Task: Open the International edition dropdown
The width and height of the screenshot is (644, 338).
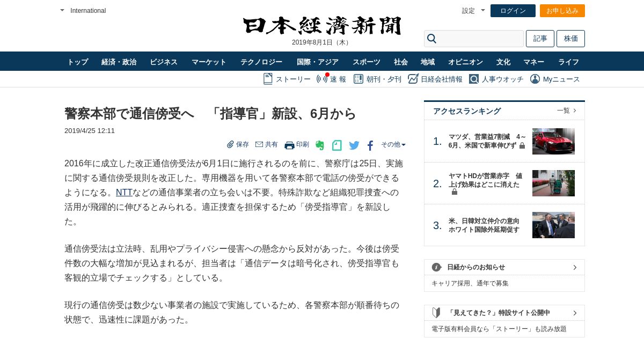Action: point(83,10)
